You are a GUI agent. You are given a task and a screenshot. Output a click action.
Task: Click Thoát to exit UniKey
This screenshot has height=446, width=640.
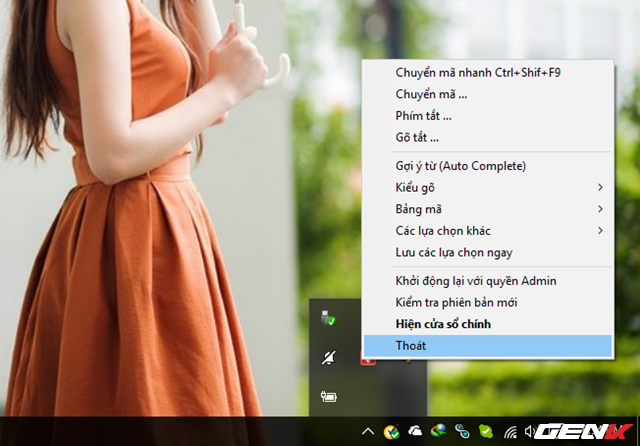[488, 346]
